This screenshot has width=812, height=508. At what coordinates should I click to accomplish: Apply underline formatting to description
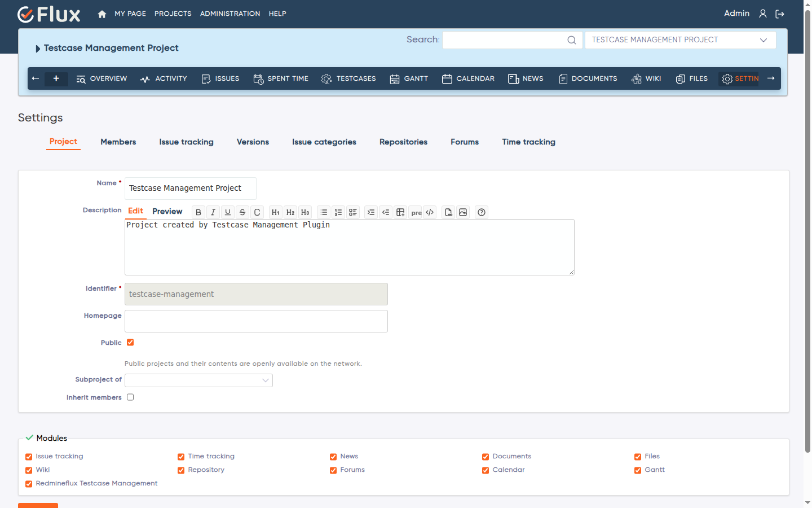coord(228,212)
